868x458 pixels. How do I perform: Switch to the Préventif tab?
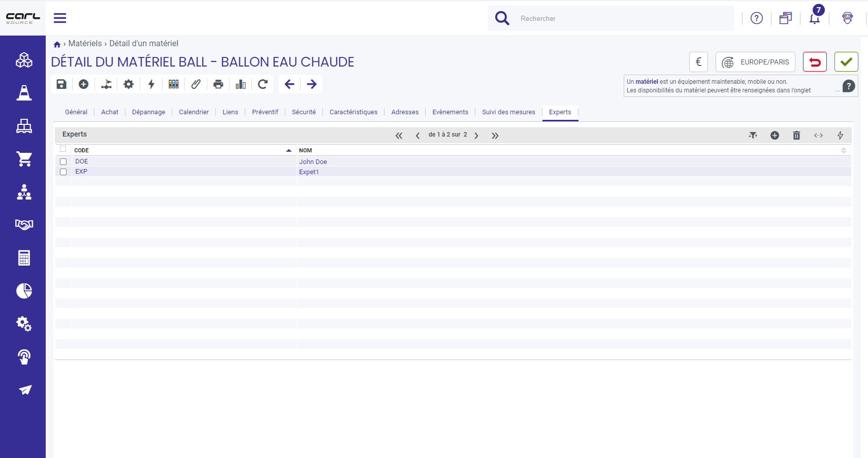(x=265, y=112)
